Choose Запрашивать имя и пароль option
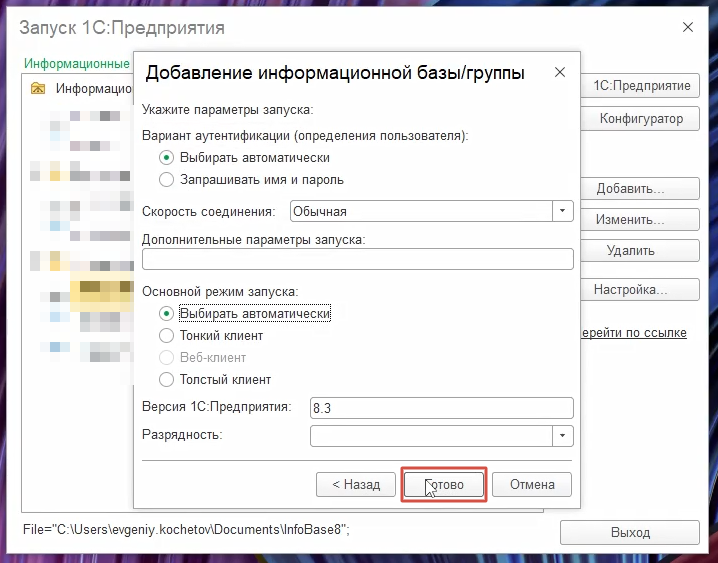The height and width of the screenshot is (563, 718). (167, 180)
